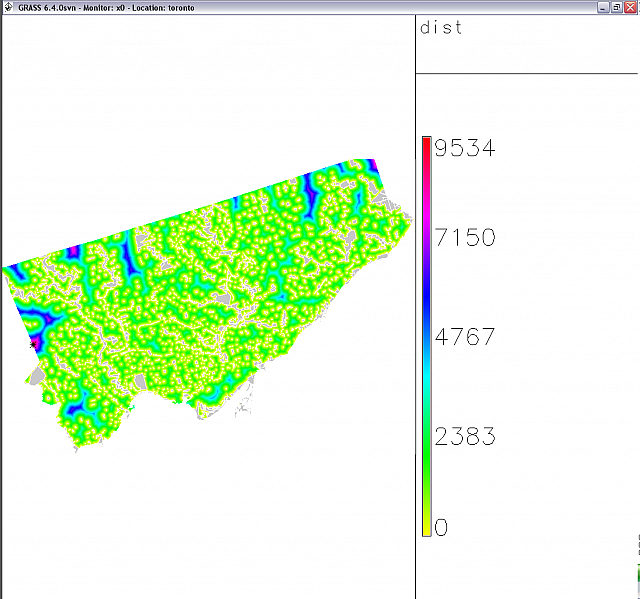The width and height of the screenshot is (640, 599).
Task: Click the horizontal line under the dist title
Action: coord(527,73)
